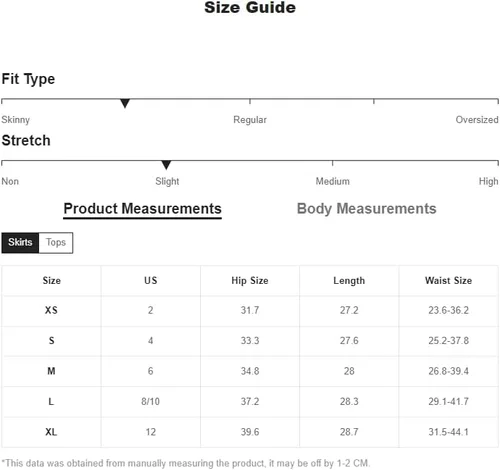Select the Product Measurements tab

142,209
